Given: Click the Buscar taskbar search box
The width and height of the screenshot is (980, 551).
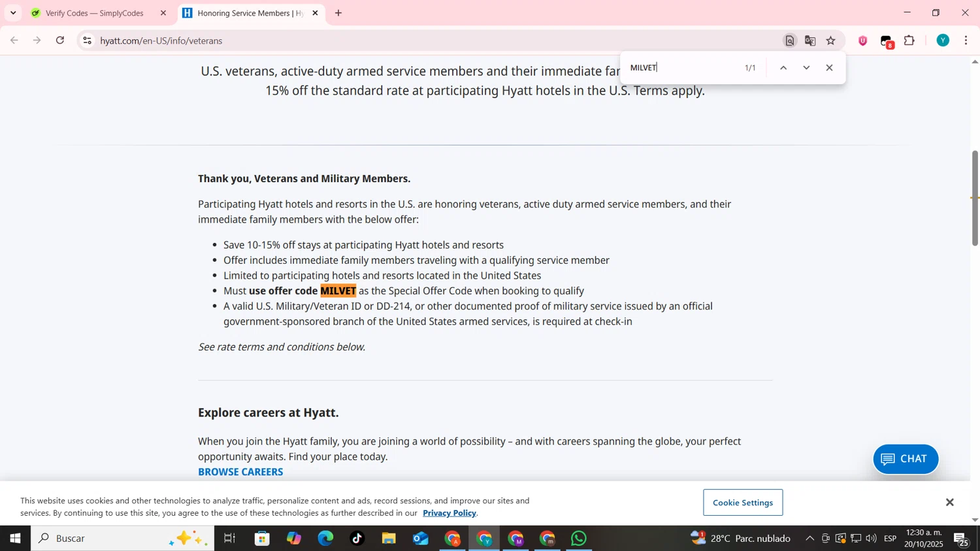Looking at the screenshot, I should pos(123,539).
